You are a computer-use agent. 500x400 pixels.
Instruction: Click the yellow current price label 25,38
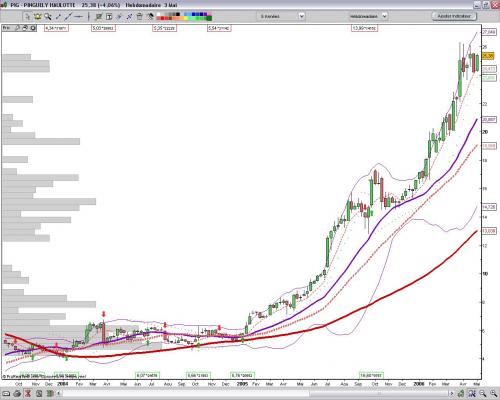(x=488, y=56)
